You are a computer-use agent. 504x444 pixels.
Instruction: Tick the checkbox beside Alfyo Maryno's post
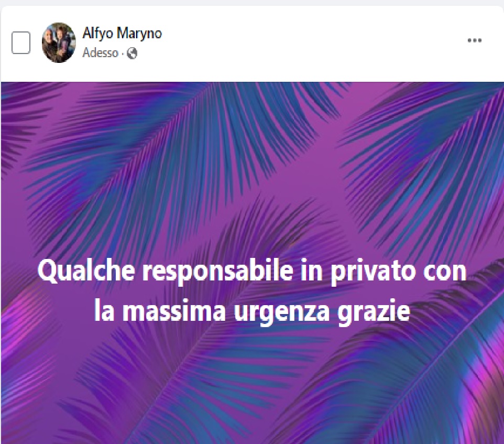point(21,42)
